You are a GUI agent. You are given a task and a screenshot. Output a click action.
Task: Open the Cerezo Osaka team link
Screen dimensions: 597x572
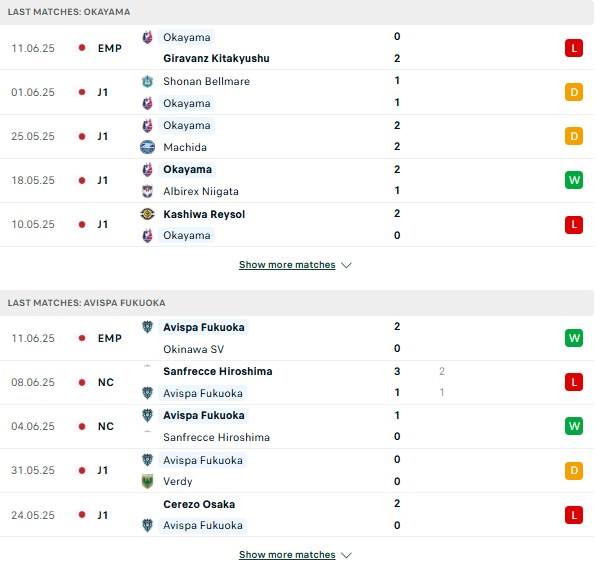click(x=199, y=504)
